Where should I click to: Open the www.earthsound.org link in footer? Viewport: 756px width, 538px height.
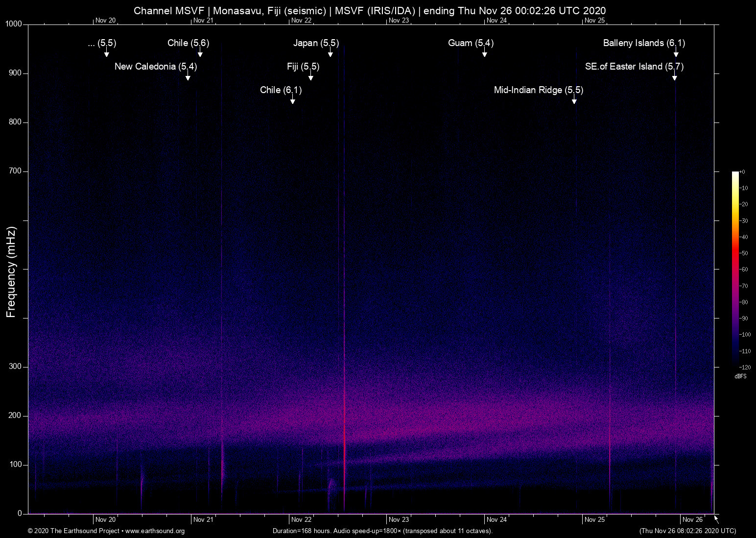(x=155, y=531)
